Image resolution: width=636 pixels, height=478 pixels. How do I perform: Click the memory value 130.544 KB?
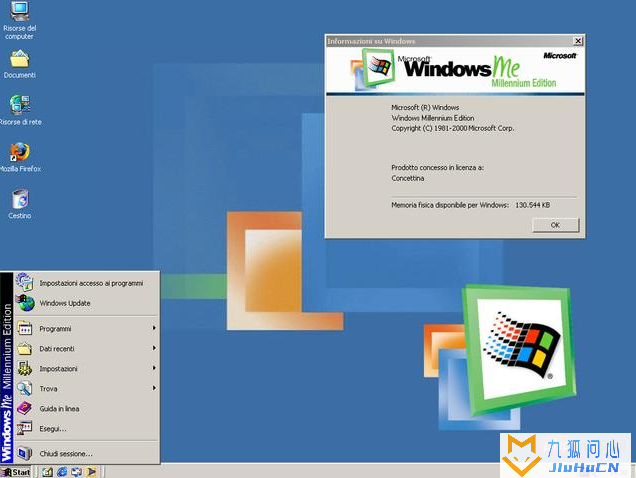(533, 205)
